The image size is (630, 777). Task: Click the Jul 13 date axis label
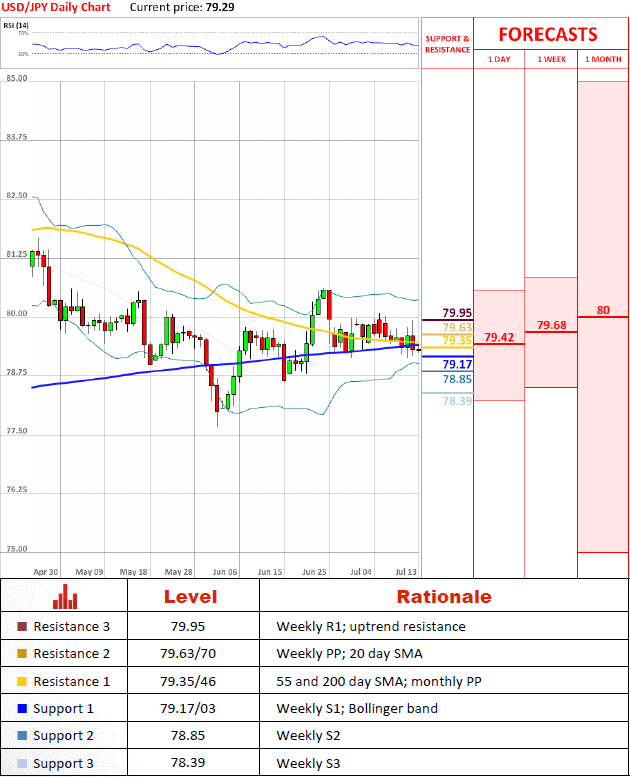(x=406, y=572)
